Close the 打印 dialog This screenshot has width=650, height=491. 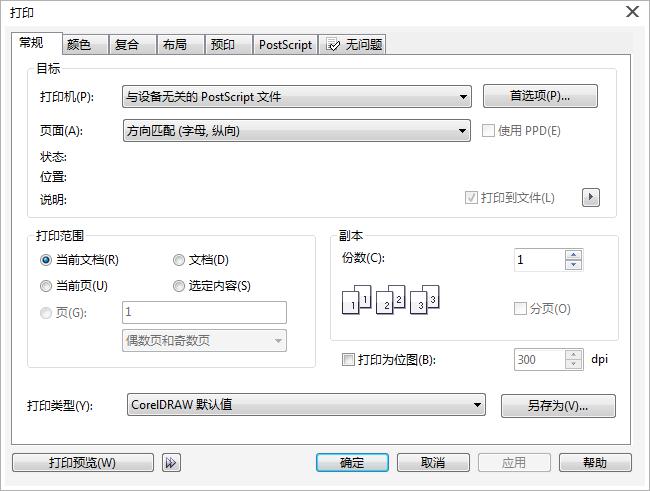click(x=632, y=11)
